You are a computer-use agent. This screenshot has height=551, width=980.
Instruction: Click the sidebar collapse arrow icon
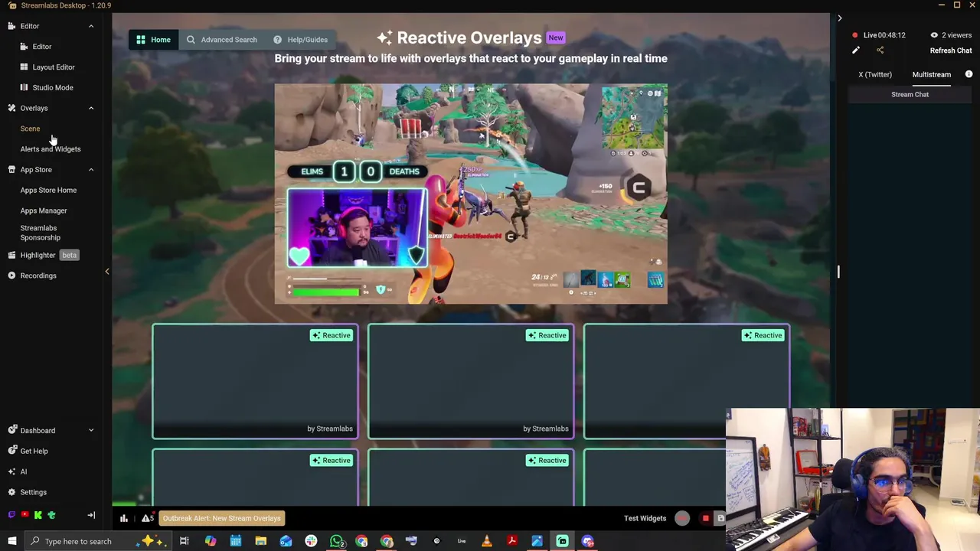pos(91,515)
